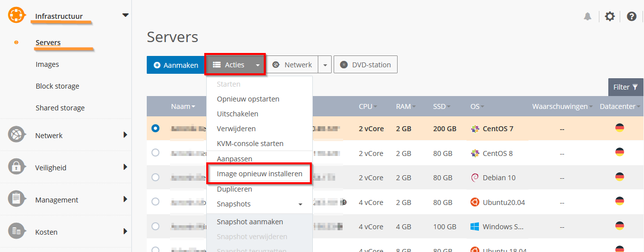Select the Ubuntu20.04 server radio button

[155, 202]
